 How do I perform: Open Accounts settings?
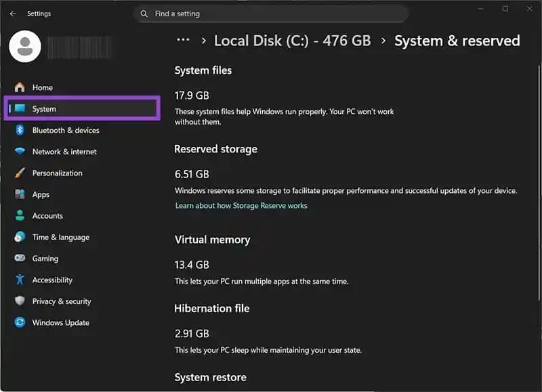coord(47,216)
